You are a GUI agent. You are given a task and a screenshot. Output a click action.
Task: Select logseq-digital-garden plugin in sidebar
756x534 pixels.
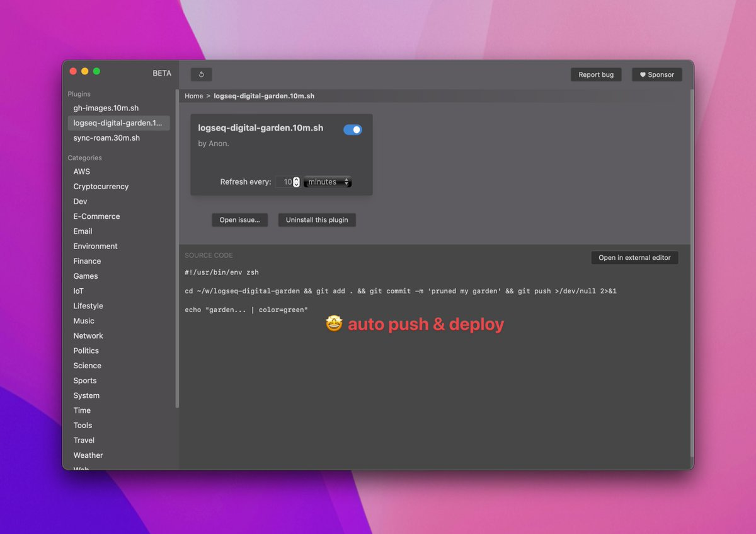118,123
